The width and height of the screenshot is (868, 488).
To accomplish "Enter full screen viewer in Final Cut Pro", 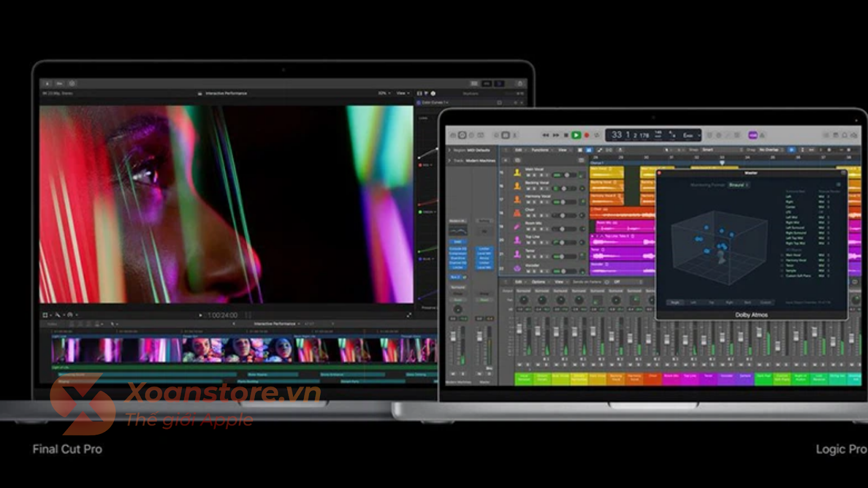I will [409, 315].
